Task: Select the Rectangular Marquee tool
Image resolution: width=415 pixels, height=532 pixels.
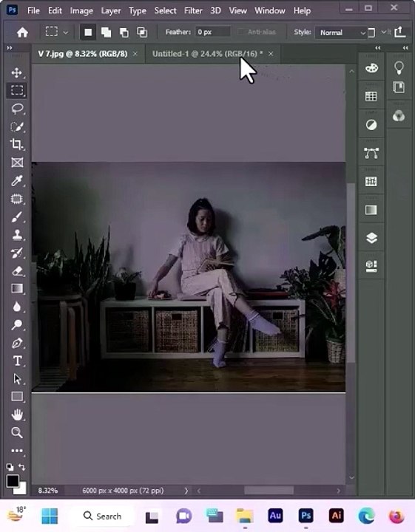Action: pyautogui.click(x=16, y=90)
